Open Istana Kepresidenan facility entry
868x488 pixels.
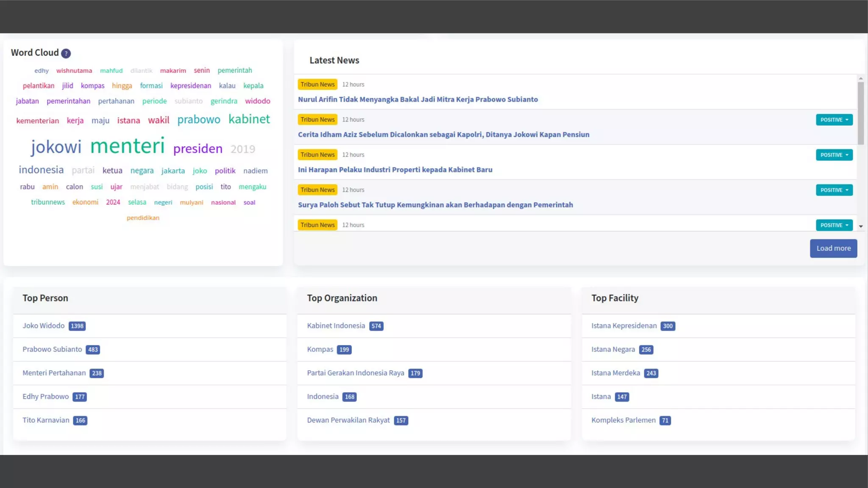[623, 326]
